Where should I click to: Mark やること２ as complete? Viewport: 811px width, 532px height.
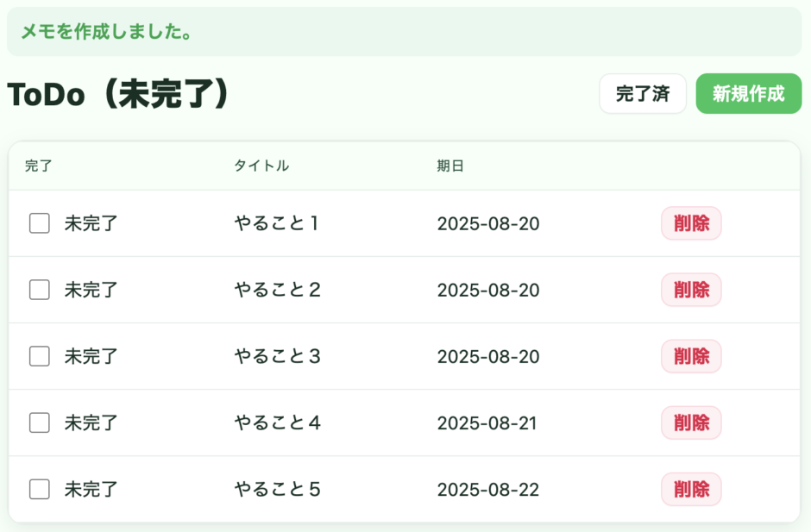coord(40,290)
